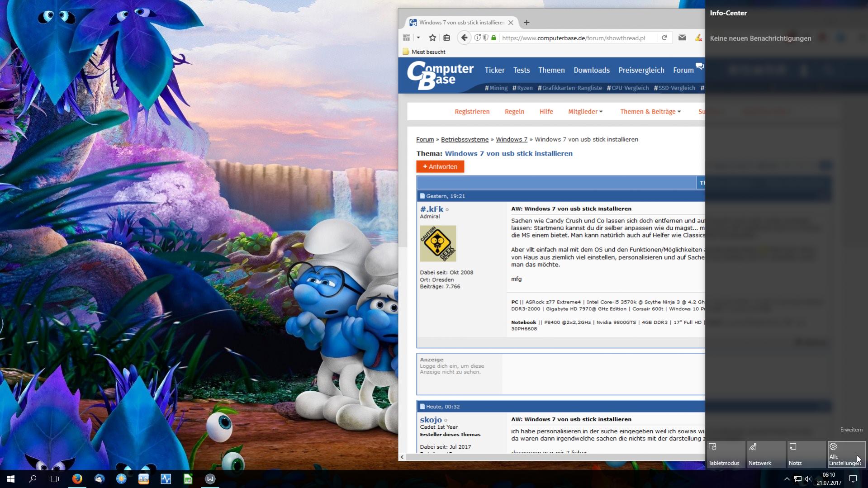
Task: Open dropdown arrow next to grid icon
Action: [x=418, y=38]
